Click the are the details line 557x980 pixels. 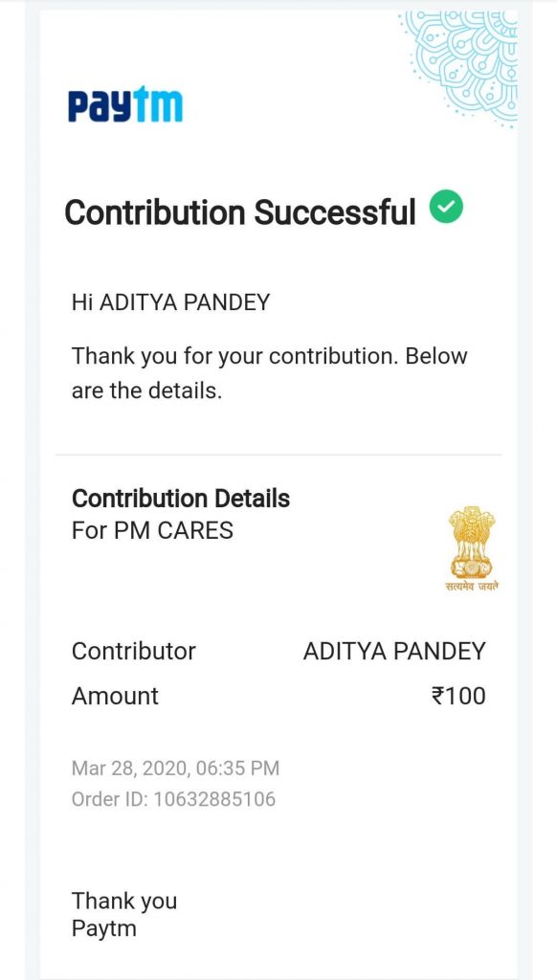click(x=147, y=391)
